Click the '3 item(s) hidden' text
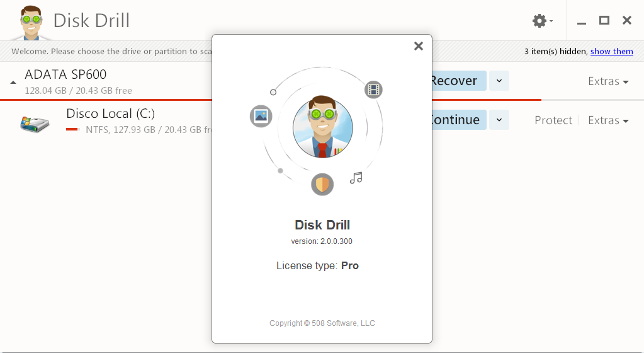Screen dimensions: 644x353 (x=556, y=52)
